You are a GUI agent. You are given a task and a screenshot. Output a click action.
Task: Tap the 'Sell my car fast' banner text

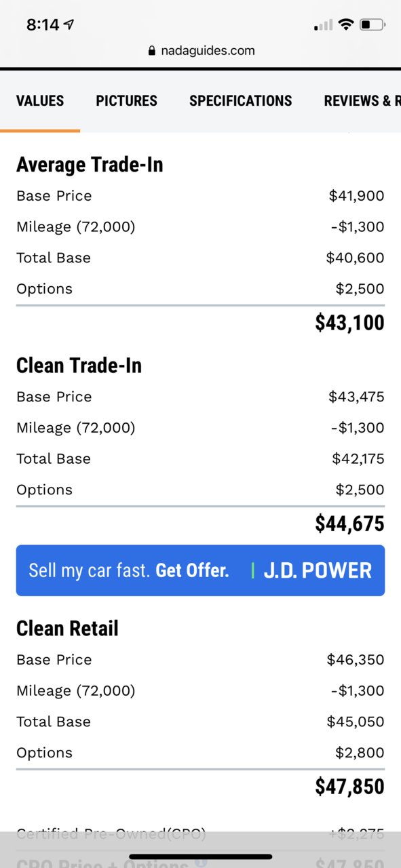tap(89, 571)
